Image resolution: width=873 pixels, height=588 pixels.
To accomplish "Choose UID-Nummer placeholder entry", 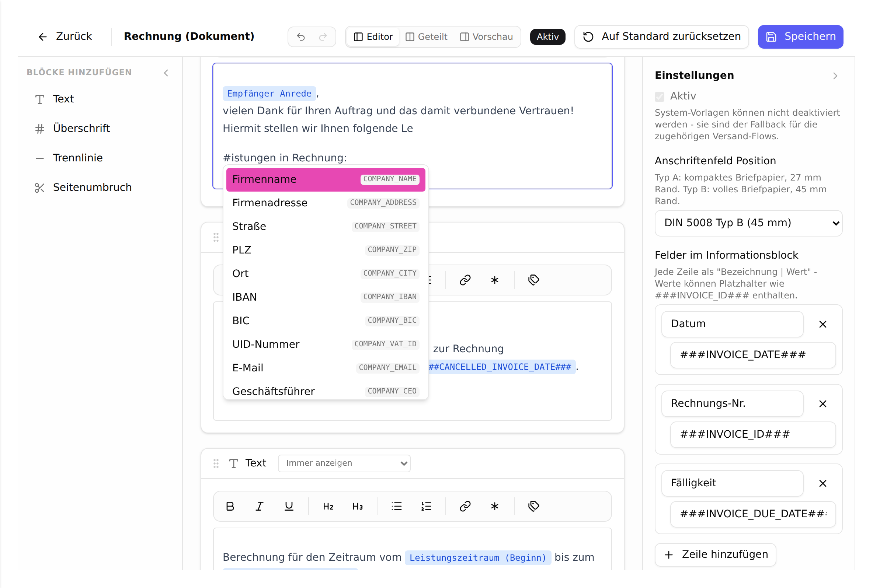I will [326, 344].
